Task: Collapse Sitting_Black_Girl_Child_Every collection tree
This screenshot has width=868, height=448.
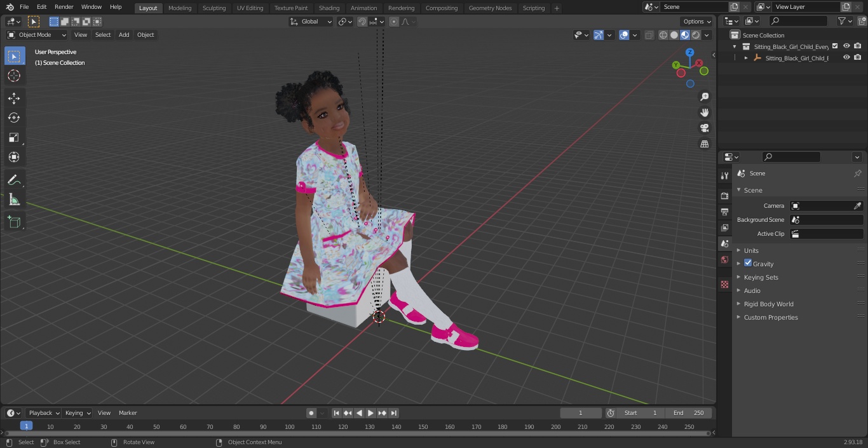Action: [x=735, y=46]
